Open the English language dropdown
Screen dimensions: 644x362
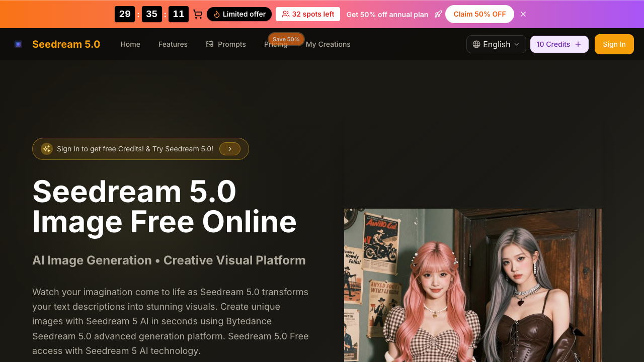coord(496,44)
